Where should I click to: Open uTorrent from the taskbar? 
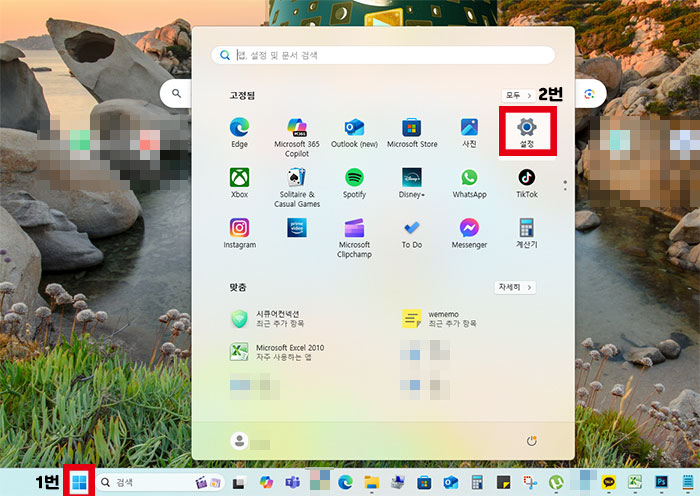(556, 482)
